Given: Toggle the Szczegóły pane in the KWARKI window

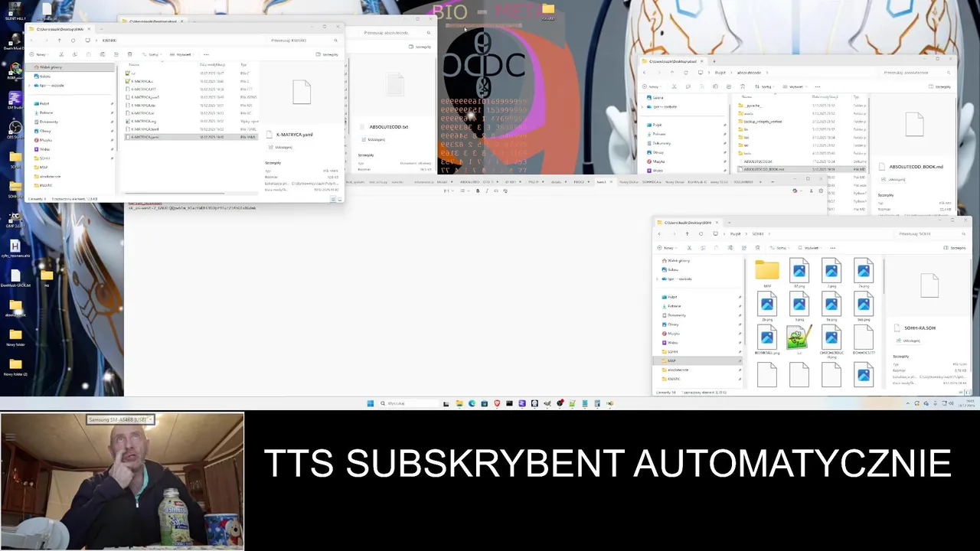Looking at the screenshot, I should coord(327,54).
